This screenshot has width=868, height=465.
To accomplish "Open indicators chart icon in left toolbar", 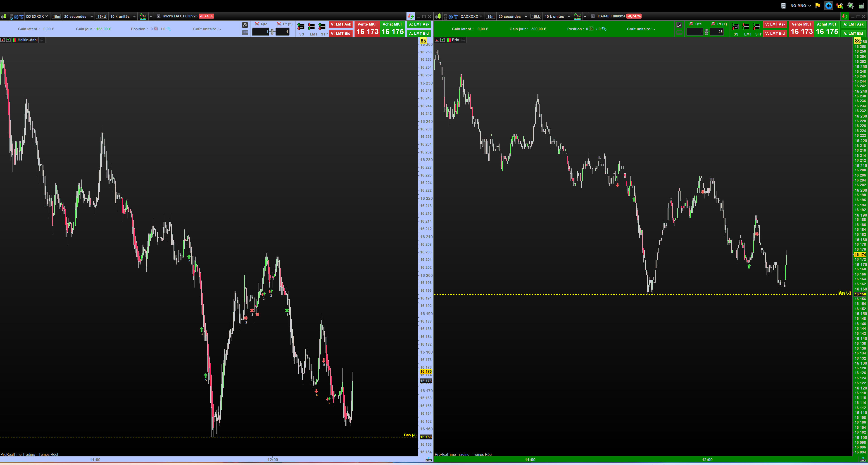I will point(143,16).
